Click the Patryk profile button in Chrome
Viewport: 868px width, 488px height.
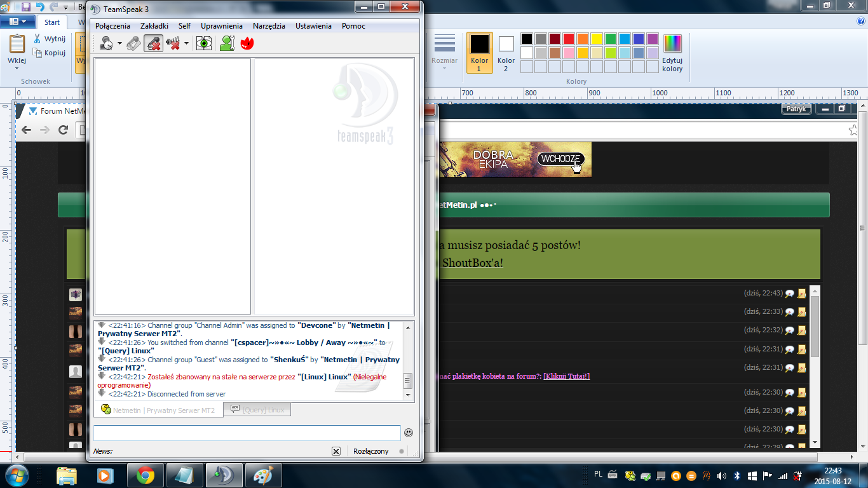point(796,109)
